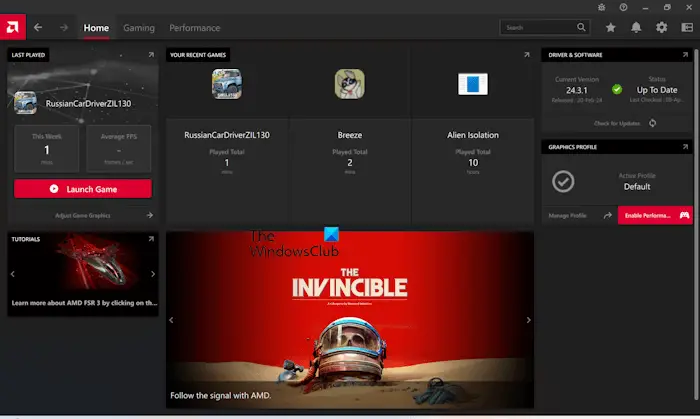Open the favorites star icon
The height and width of the screenshot is (419, 700).
click(610, 28)
